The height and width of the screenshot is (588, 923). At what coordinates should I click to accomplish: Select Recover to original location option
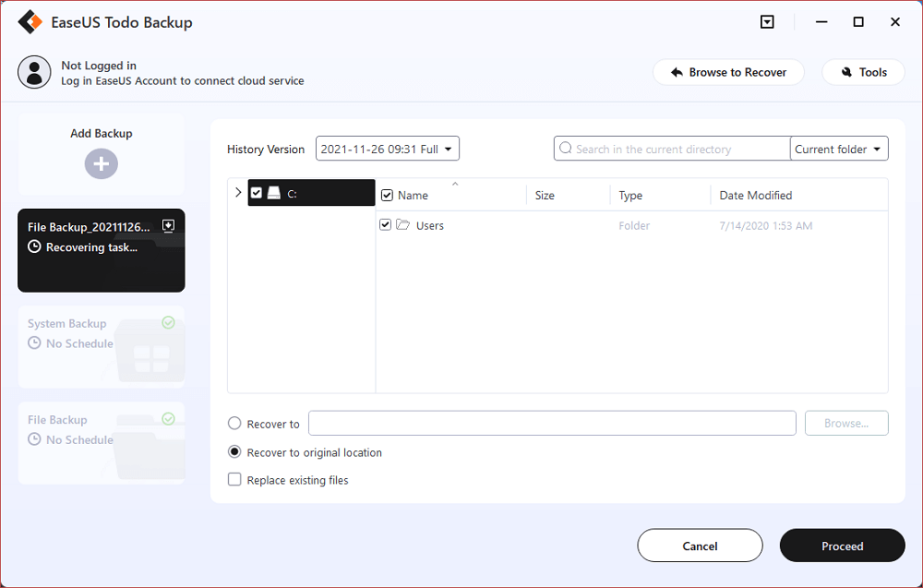[234, 452]
